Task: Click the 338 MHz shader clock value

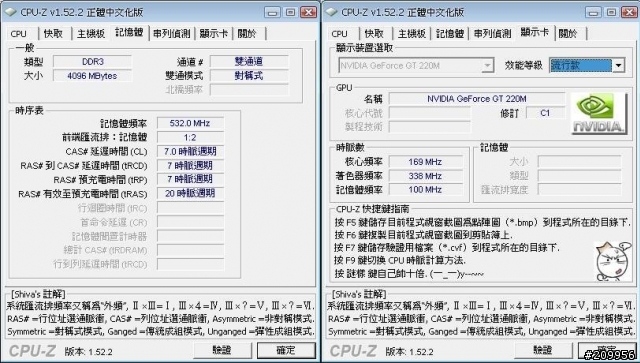Action: (x=425, y=176)
